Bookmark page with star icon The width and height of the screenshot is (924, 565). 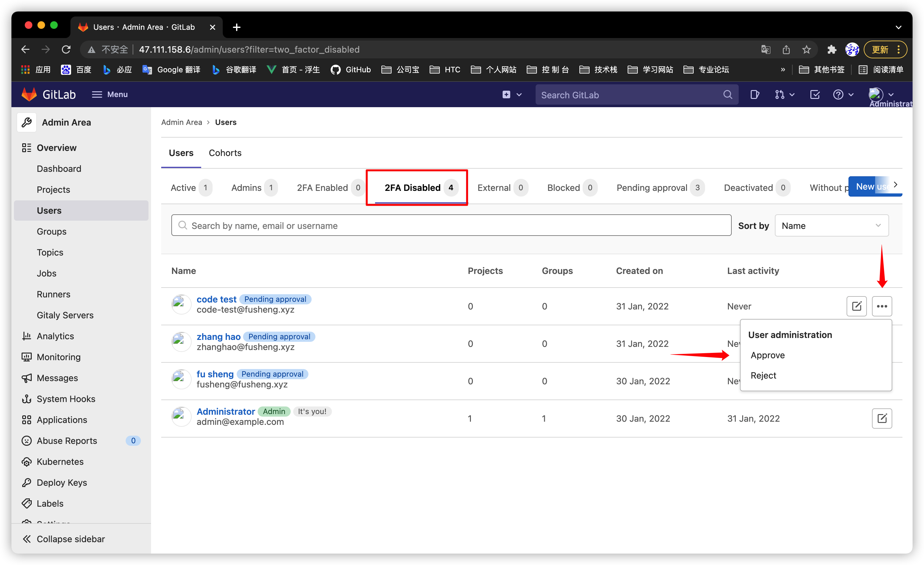coord(806,49)
